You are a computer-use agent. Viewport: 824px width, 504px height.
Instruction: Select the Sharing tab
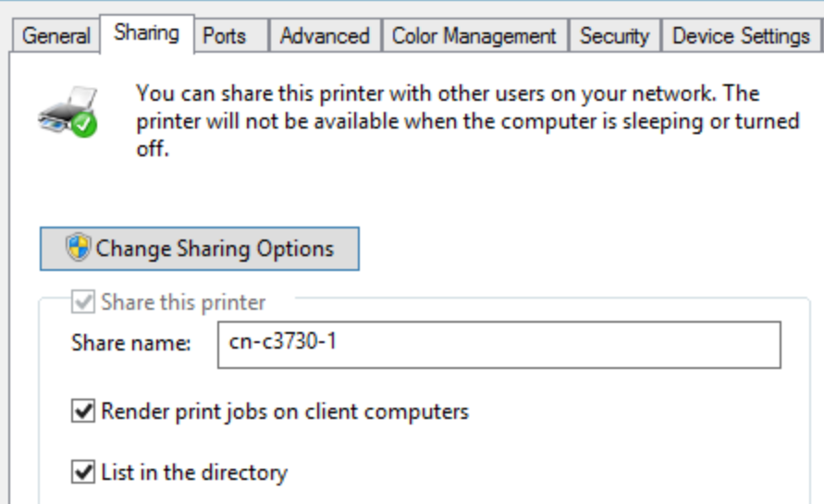click(146, 33)
